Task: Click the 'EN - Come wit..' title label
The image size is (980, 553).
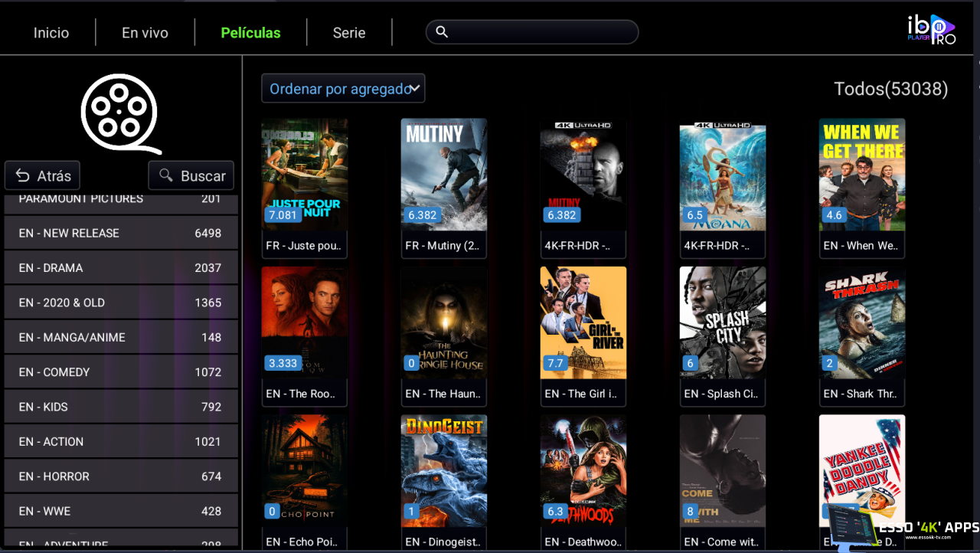Action: click(x=723, y=542)
